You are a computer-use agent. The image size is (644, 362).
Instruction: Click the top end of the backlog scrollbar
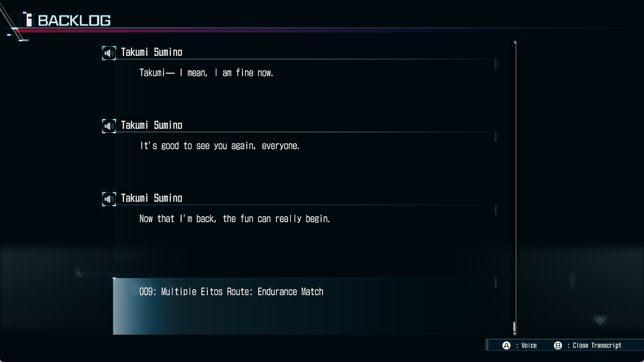[x=515, y=43]
